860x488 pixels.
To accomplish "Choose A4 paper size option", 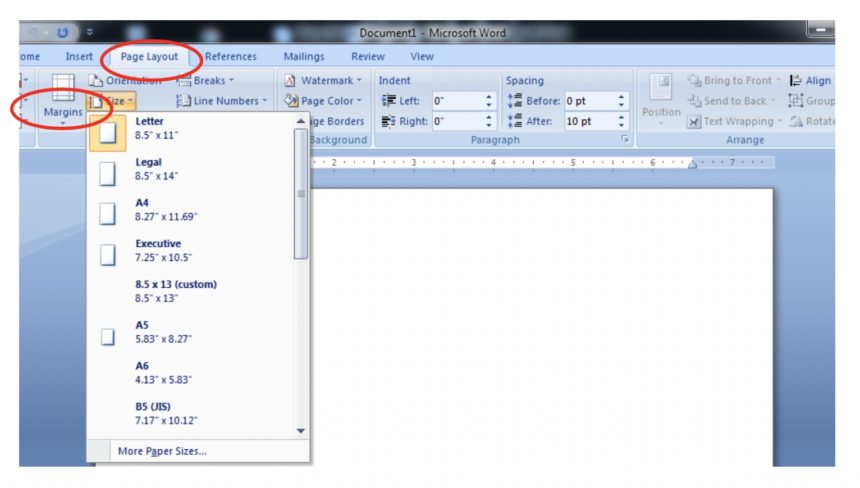I will tap(190, 210).
